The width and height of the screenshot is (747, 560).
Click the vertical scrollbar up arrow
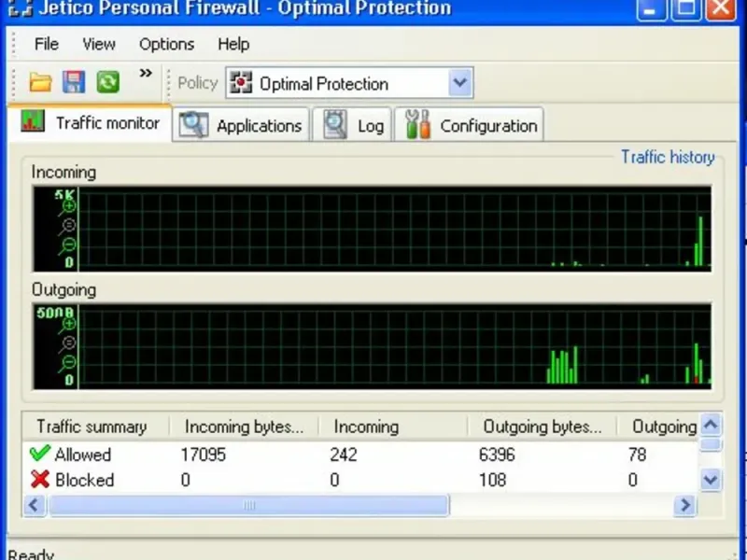tap(711, 425)
